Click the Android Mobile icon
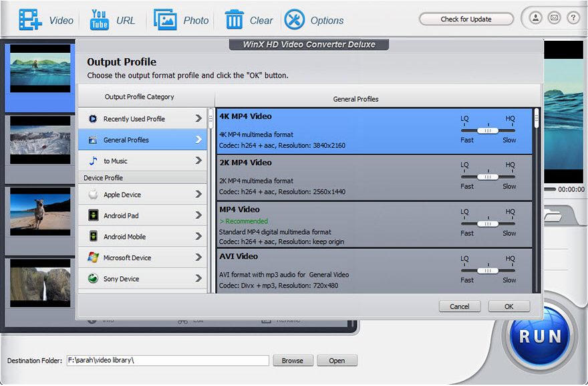Viewport: 588px width, 386px height. (x=93, y=236)
